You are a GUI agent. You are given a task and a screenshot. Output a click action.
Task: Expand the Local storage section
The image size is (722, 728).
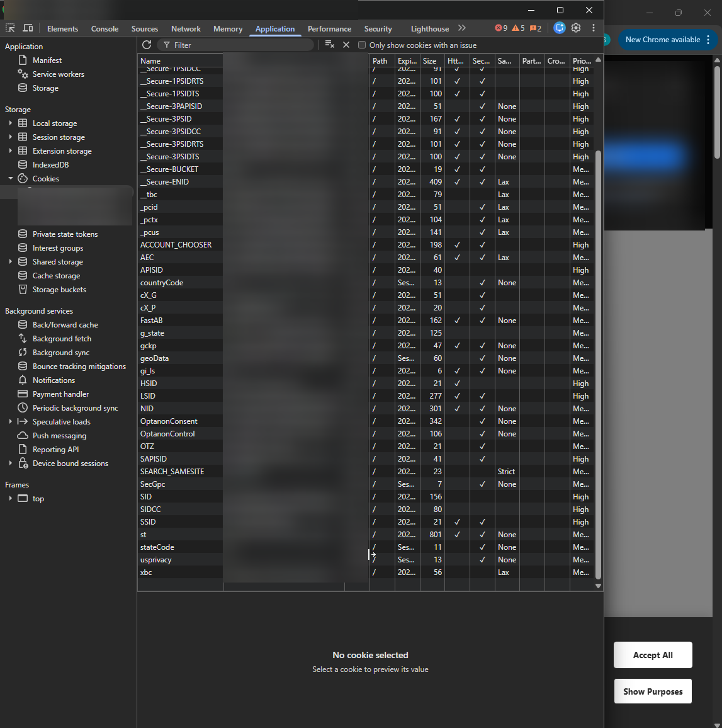pyautogui.click(x=9, y=123)
